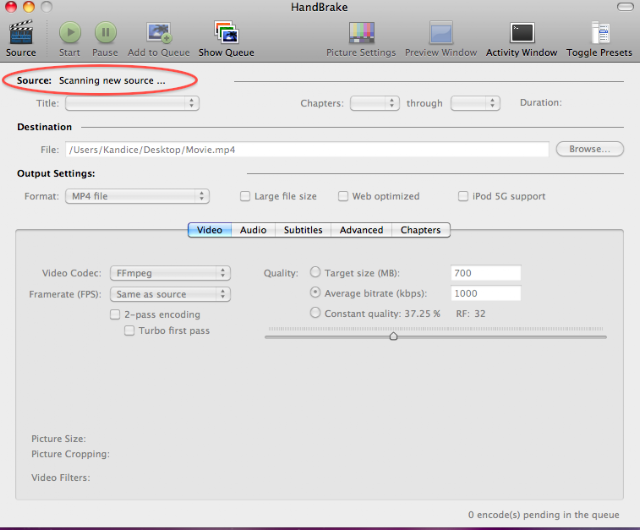This screenshot has height=530, width=640.
Task: Click the destination File path field
Action: pos(307,149)
